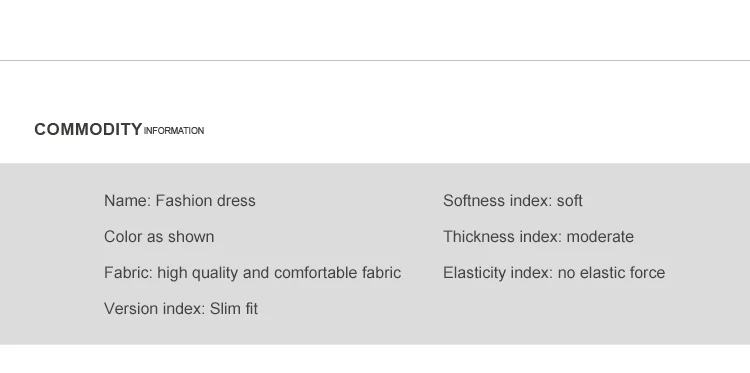
Task: Click the 'Color as shown' text
Action: point(159,237)
